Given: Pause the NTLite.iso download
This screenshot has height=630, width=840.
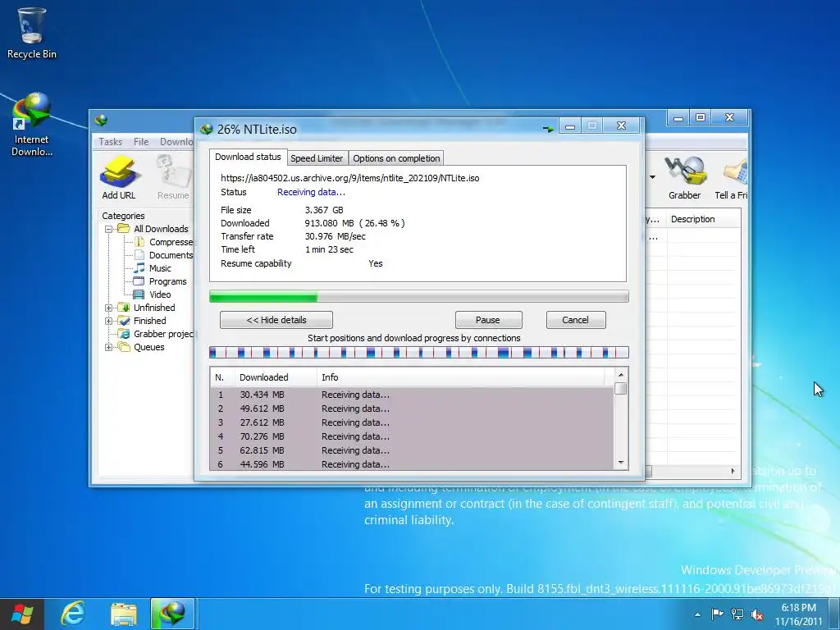Looking at the screenshot, I should click(x=488, y=320).
